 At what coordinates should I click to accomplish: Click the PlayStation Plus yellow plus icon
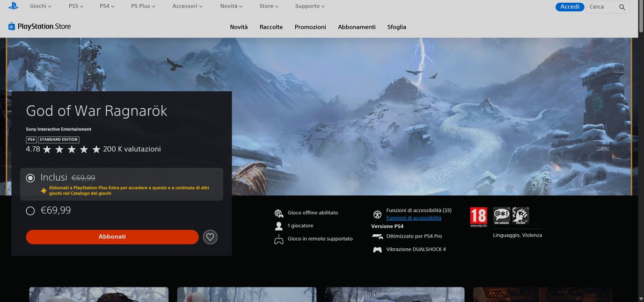coord(43,191)
